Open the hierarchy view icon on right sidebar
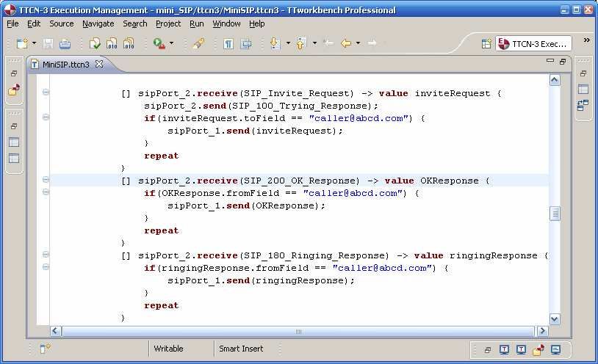 pyautogui.click(x=583, y=105)
